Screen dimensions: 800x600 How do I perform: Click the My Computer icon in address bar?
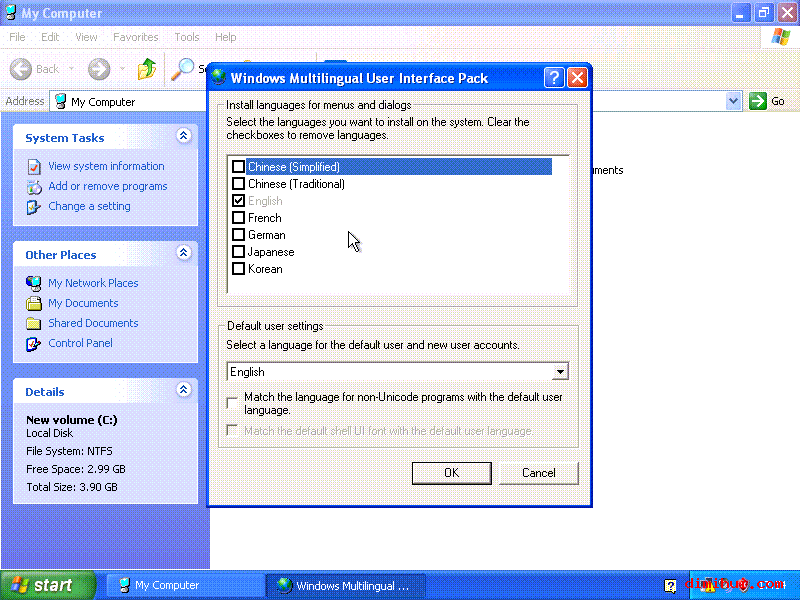(x=61, y=102)
